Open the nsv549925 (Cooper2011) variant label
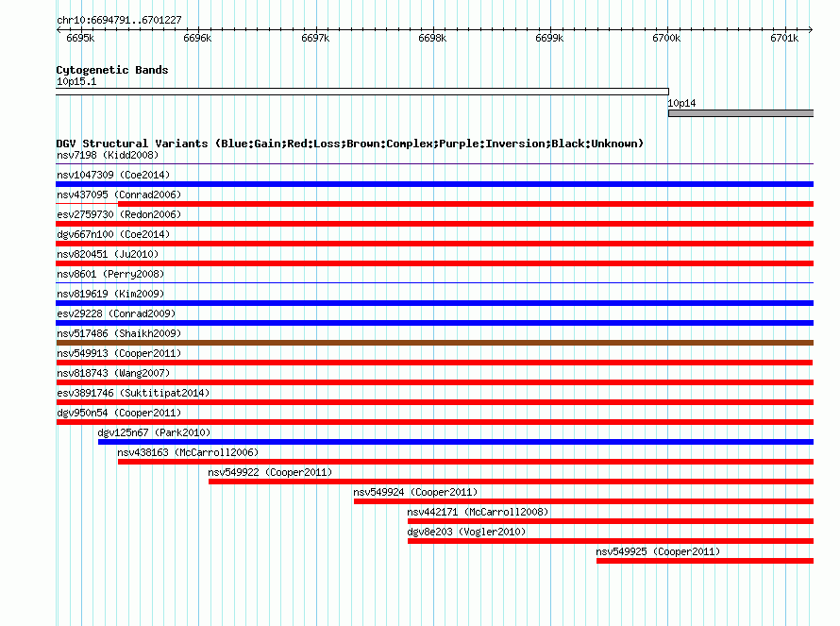Image resolution: width=840 pixels, height=626 pixels. 658,551
